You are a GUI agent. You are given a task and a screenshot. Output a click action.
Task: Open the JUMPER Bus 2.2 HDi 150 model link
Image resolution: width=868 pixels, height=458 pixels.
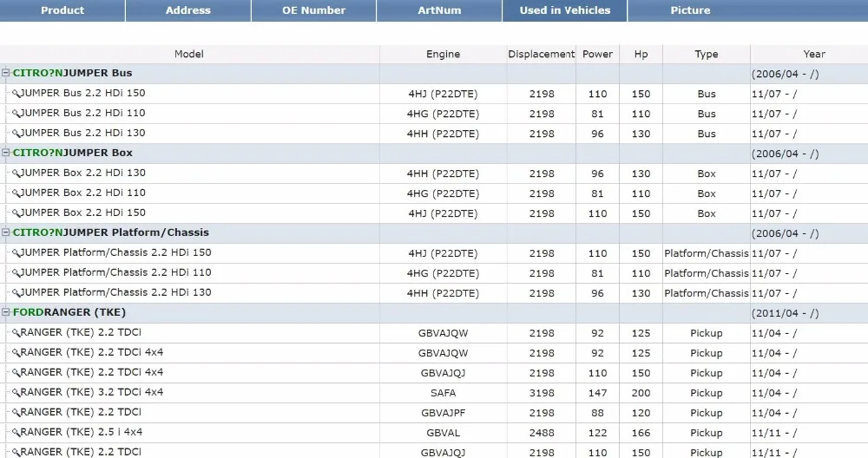pyautogui.click(x=83, y=93)
